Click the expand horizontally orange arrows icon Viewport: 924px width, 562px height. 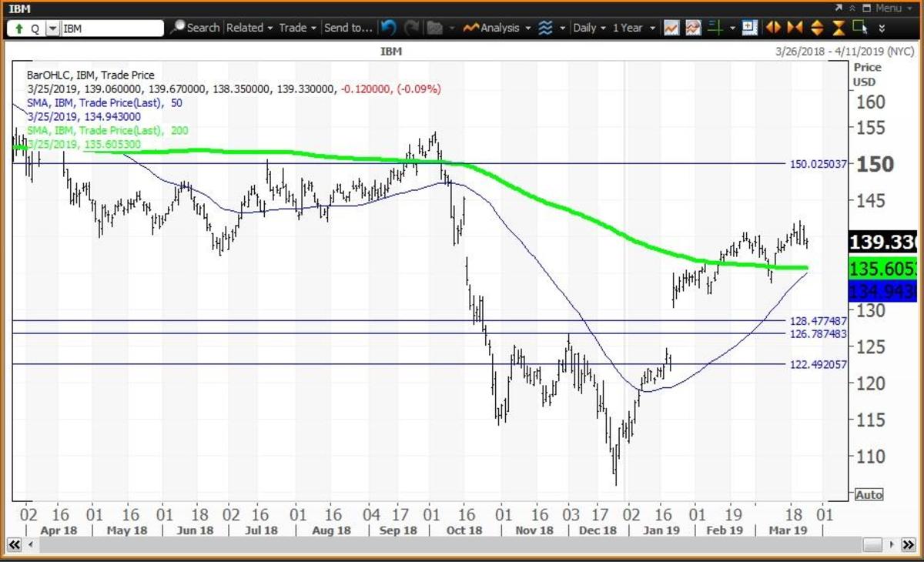772,28
